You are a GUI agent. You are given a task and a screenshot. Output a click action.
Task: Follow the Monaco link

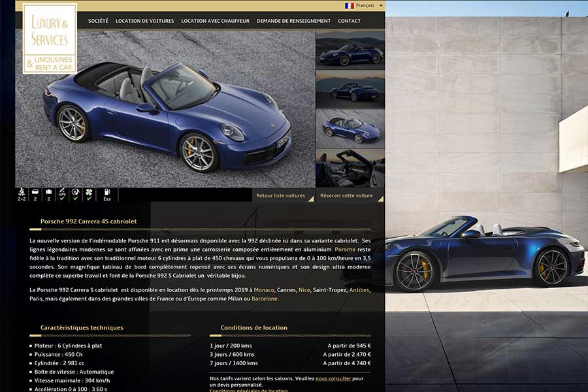coord(264,290)
